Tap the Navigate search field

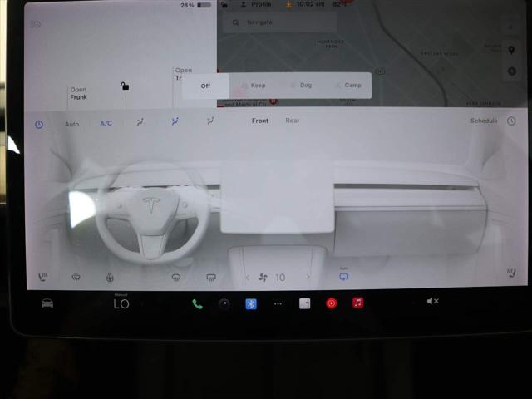[280, 22]
